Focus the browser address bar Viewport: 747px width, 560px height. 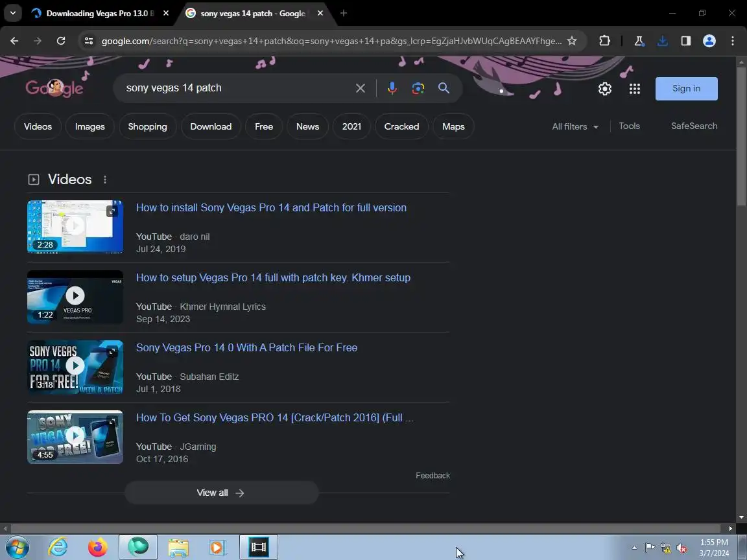click(331, 41)
